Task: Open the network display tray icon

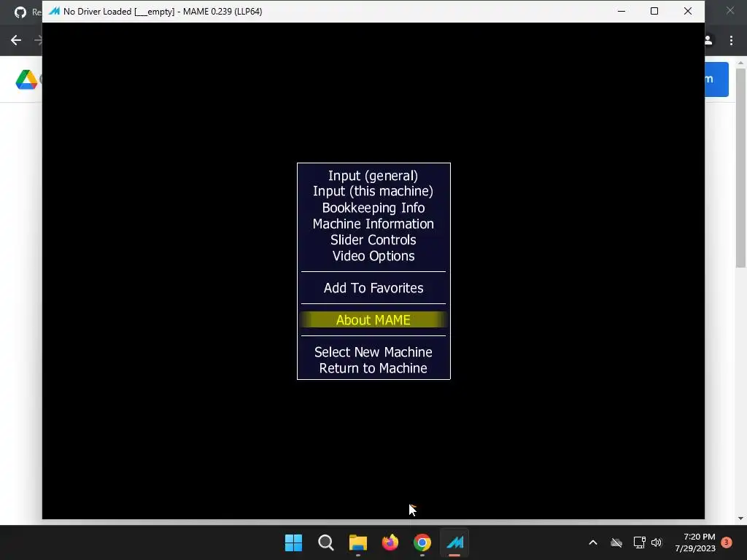Action: pyautogui.click(x=639, y=542)
